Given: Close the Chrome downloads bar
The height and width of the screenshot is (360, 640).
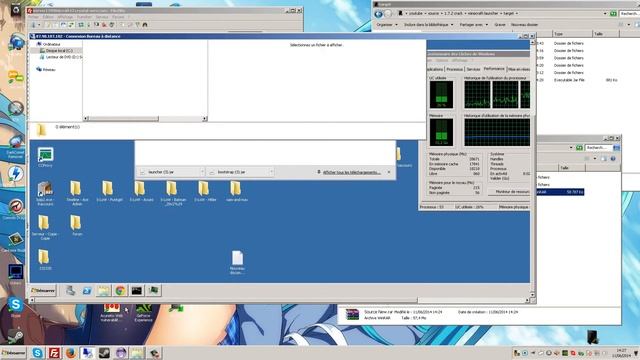Looking at the screenshot, I should coord(389,172).
